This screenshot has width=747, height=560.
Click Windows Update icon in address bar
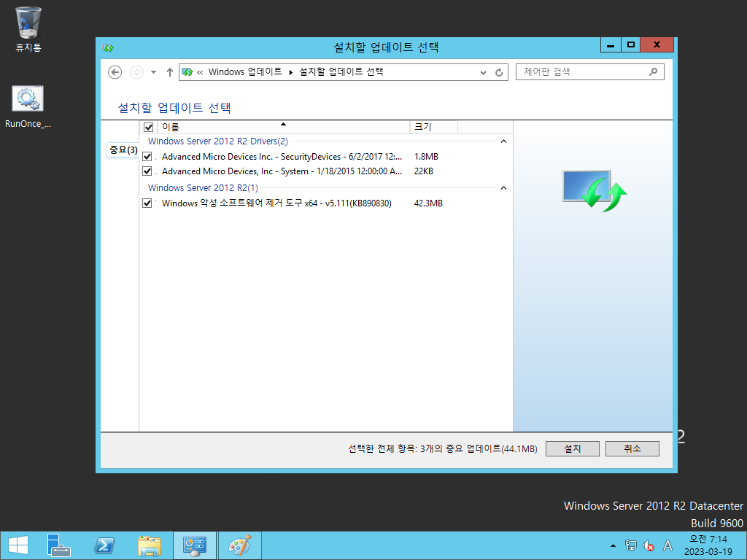tap(187, 72)
